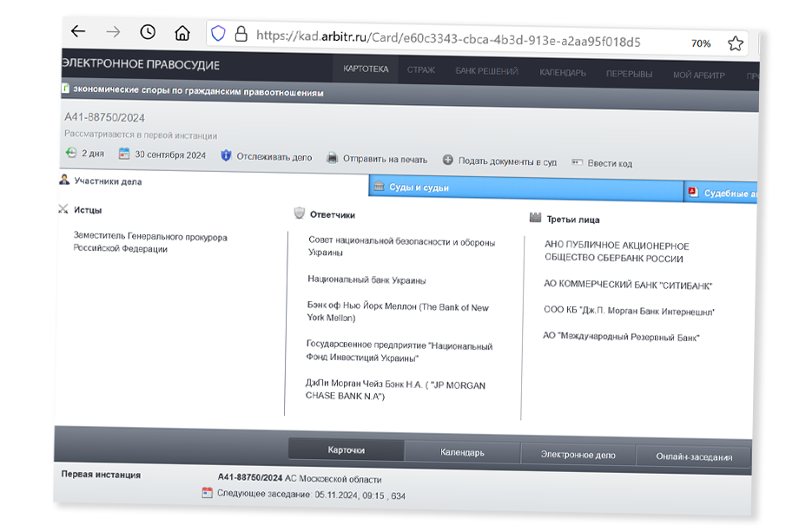Open browser history clock icon
The width and height of the screenshot is (799, 532).
click(x=148, y=33)
